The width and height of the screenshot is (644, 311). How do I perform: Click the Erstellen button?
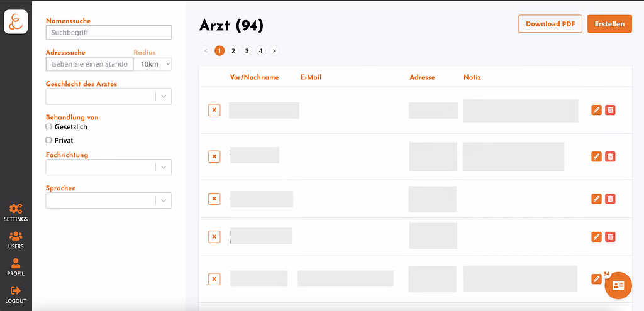click(609, 24)
